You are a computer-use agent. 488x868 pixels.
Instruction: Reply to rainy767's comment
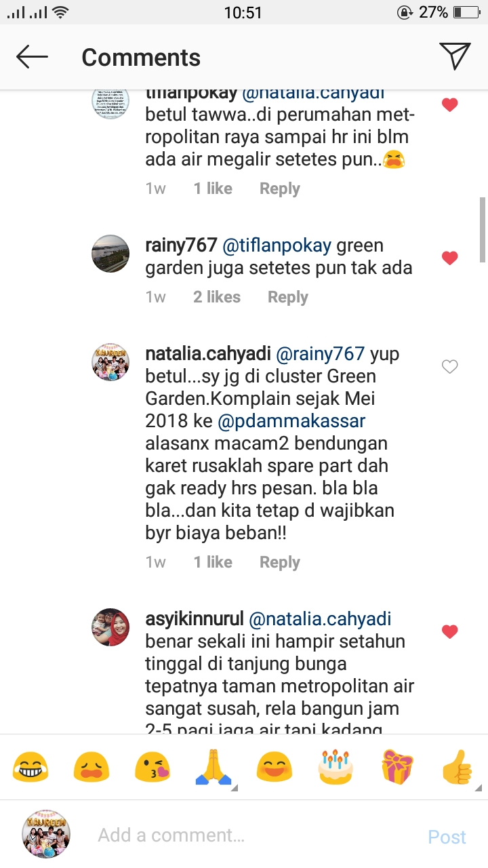click(x=288, y=297)
